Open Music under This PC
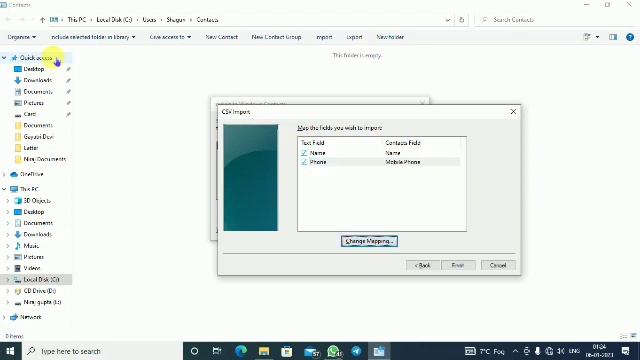 (31, 246)
